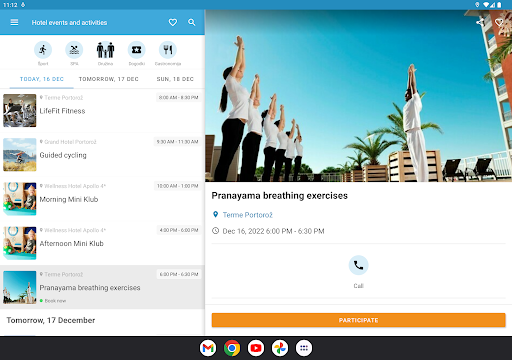Click the Hotel events and activities title
The height and width of the screenshot is (360, 512).
pos(69,23)
